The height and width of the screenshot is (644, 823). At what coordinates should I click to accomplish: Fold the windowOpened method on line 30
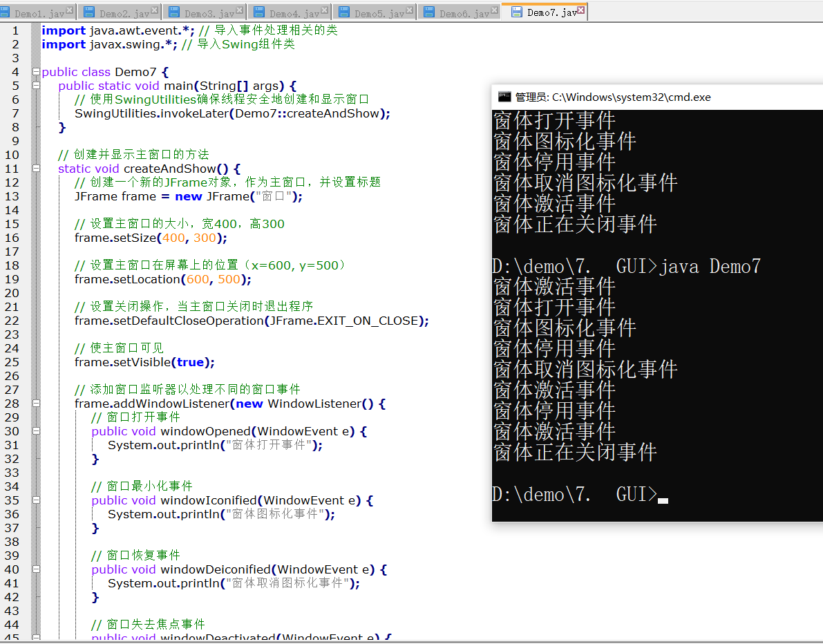click(x=36, y=431)
